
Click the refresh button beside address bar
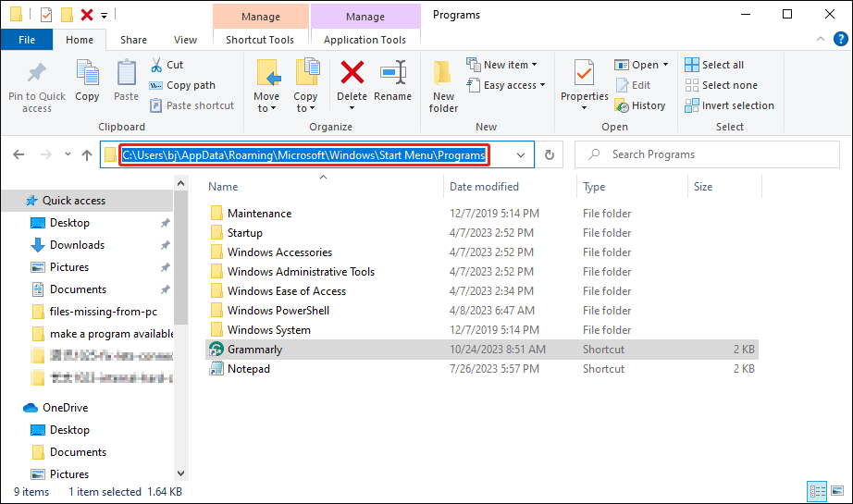[550, 155]
